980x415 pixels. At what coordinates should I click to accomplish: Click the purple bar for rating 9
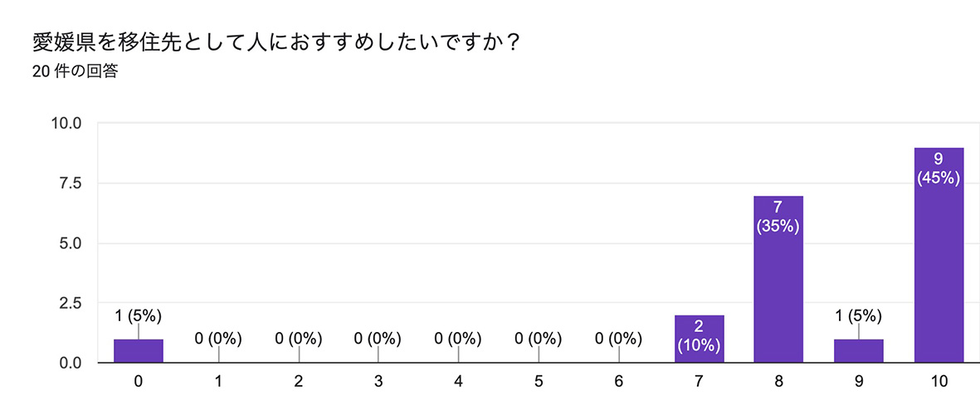[x=858, y=350]
